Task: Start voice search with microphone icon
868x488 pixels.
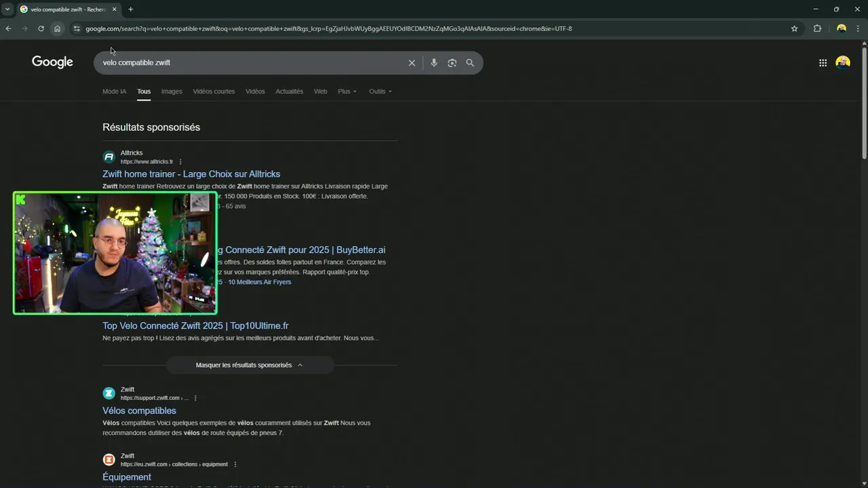Action: tap(434, 63)
